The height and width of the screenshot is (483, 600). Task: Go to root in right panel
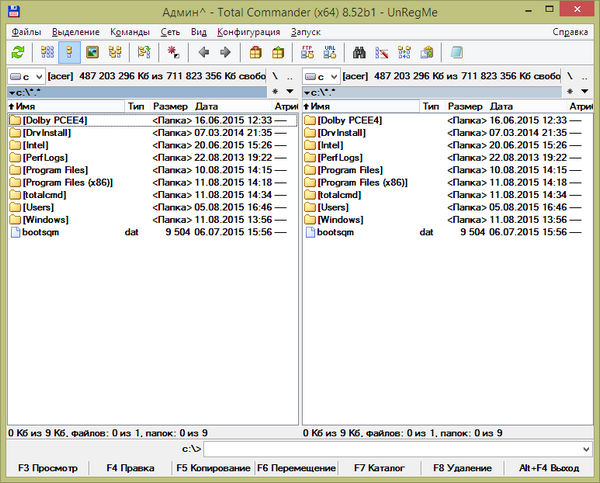(570, 77)
